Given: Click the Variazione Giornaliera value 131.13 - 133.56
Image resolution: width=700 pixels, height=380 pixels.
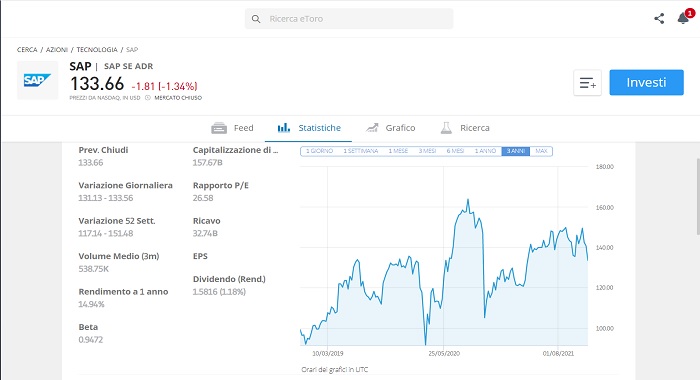Looking at the screenshot, I should [x=105, y=198].
